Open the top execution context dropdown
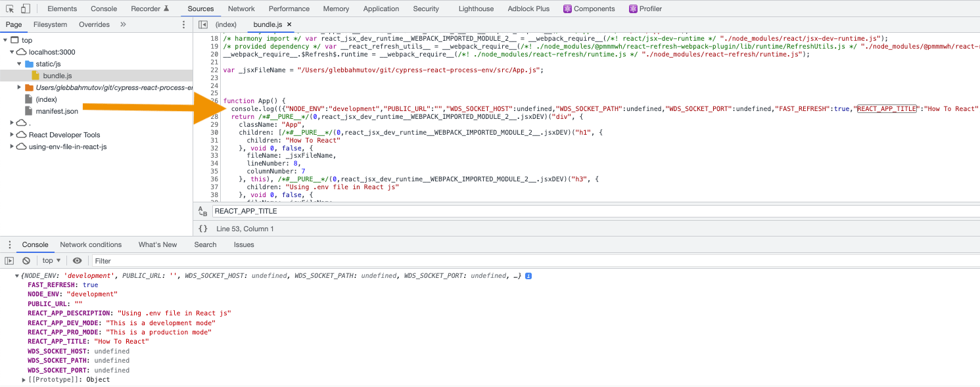This screenshot has height=387, width=980. (x=50, y=260)
